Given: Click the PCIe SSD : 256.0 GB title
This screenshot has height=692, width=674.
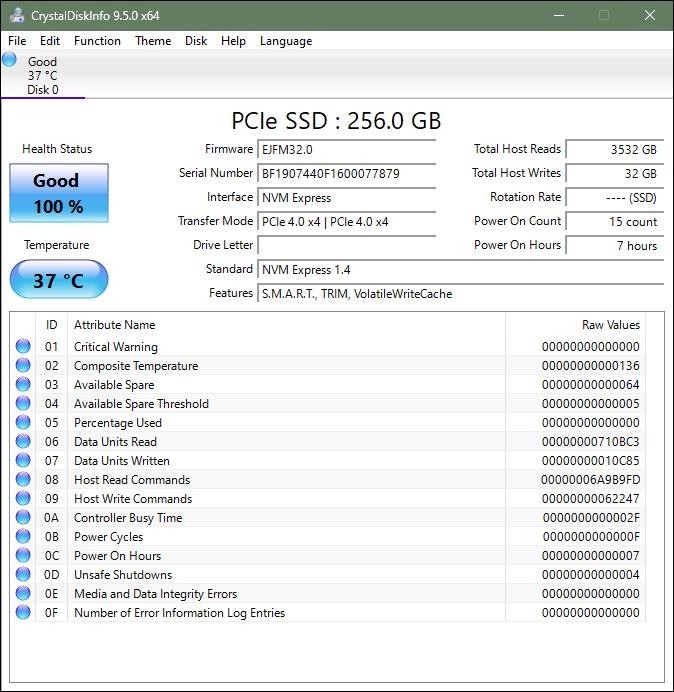Looking at the screenshot, I should (x=336, y=120).
